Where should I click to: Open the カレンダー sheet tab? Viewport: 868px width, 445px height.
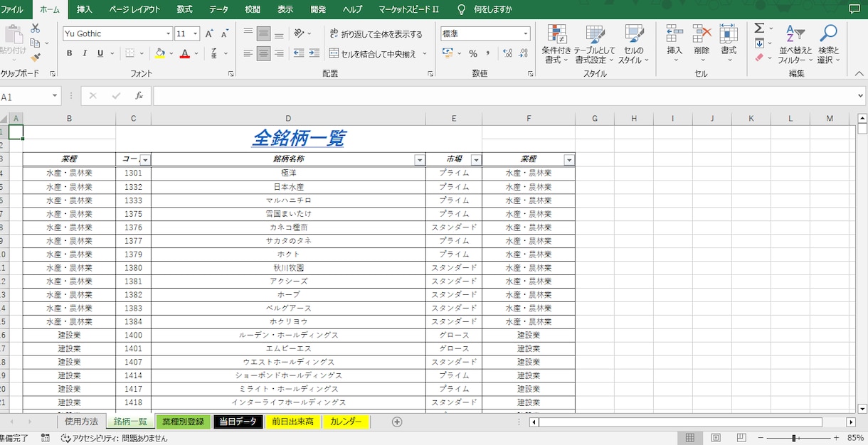pyautogui.click(x=346, y=422)
